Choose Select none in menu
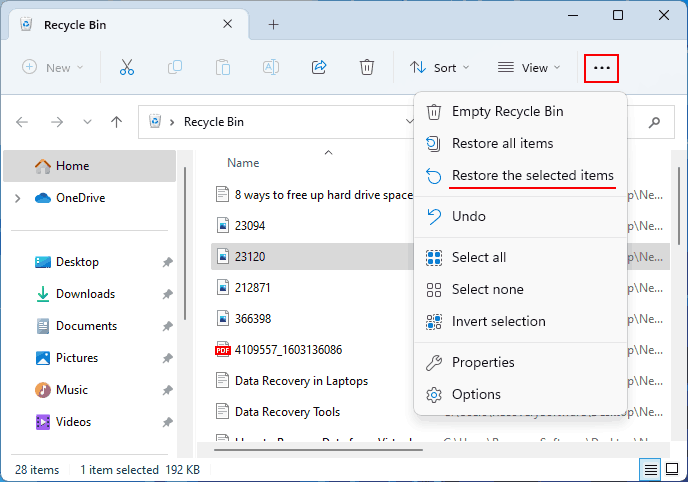 click(x=520, y=289)
